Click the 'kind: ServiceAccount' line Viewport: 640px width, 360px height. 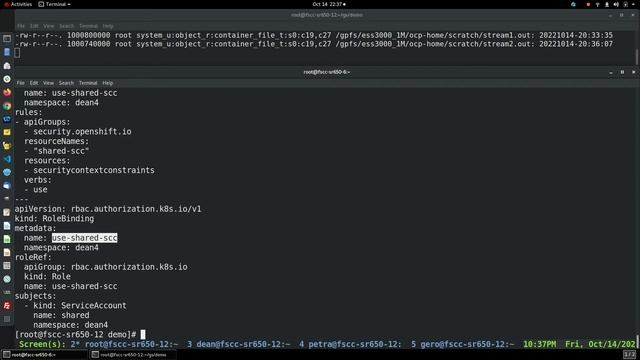pos(80,306)
